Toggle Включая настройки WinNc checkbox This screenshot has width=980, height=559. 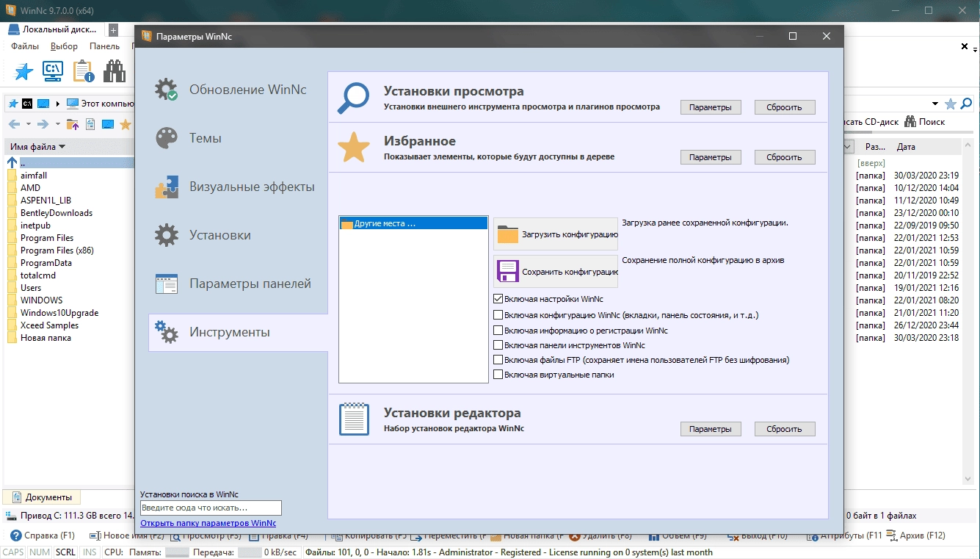tap(498, 299)
